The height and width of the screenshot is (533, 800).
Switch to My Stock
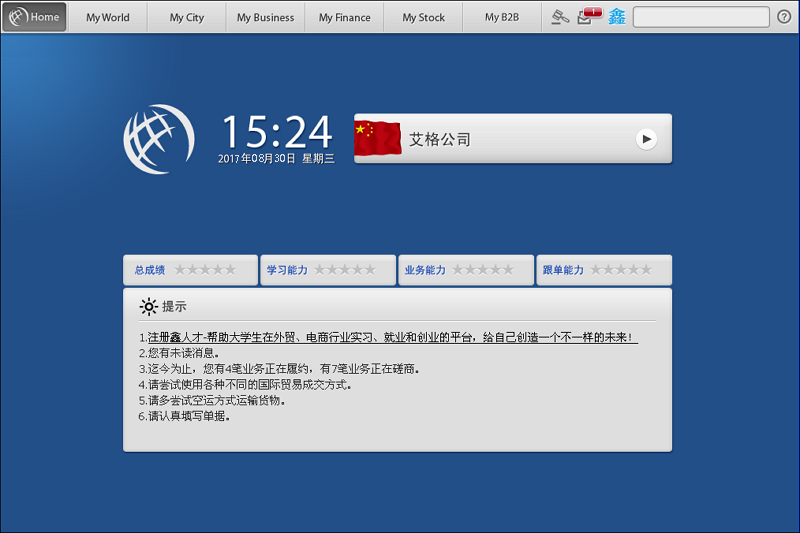[x=424, y=17]
